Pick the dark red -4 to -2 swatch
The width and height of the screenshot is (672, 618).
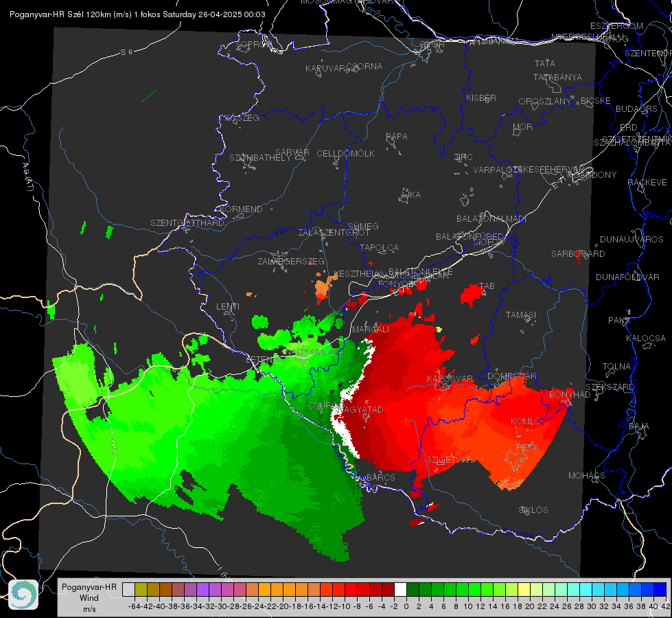388,589
